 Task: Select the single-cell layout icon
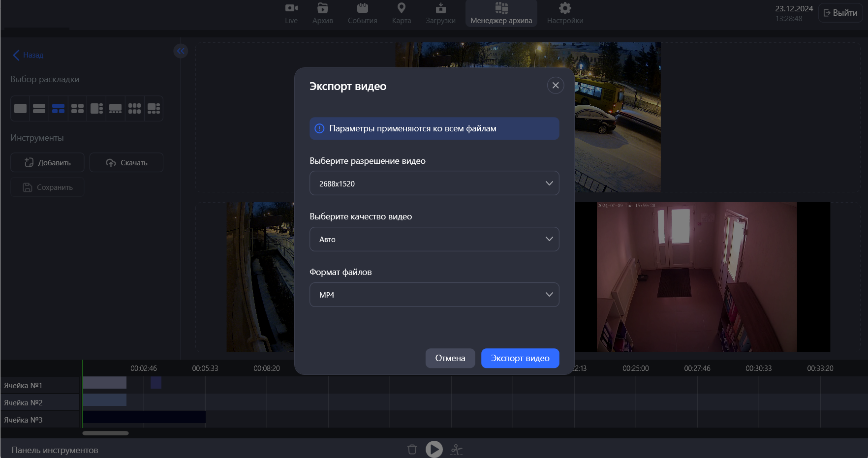click(20, 109)
